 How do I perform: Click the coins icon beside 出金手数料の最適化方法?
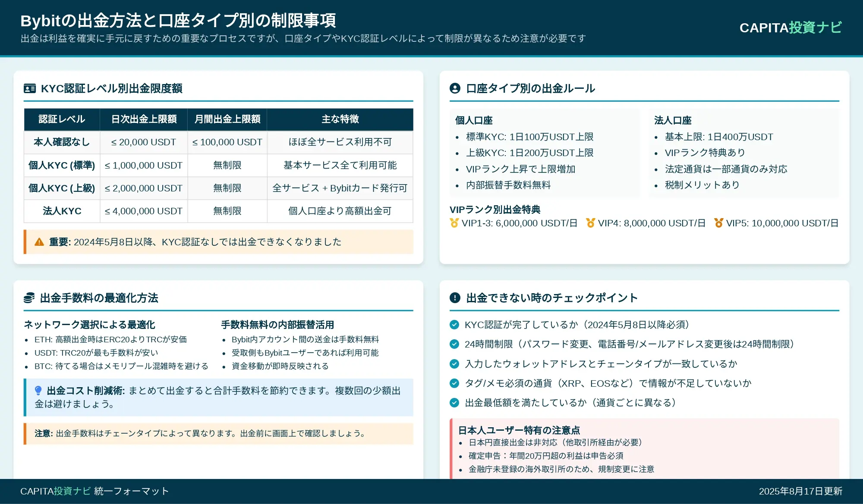(29, 298)
